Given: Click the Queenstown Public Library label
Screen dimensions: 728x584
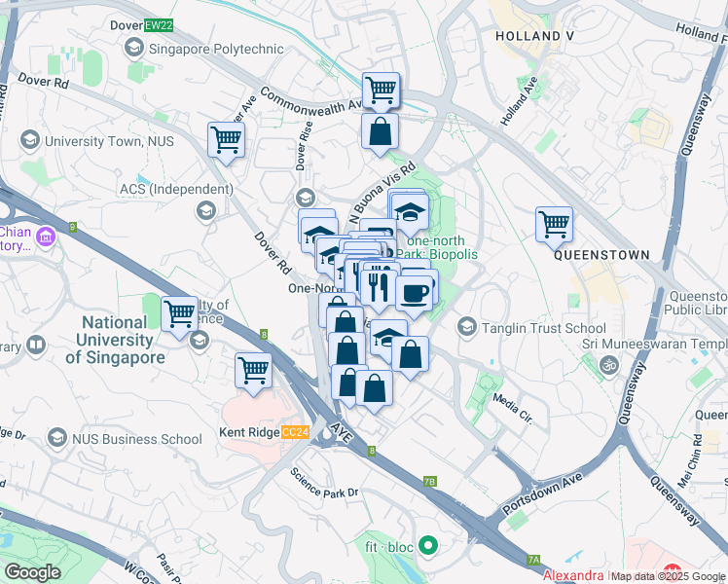Looking at the screenshot, I should (x=696, y=303).
